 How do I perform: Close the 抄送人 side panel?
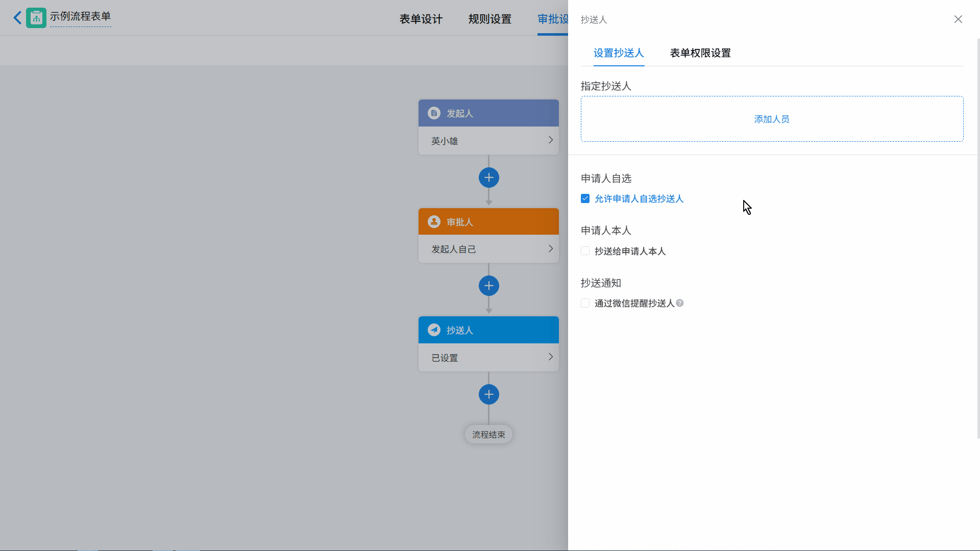tap(958, 19)
